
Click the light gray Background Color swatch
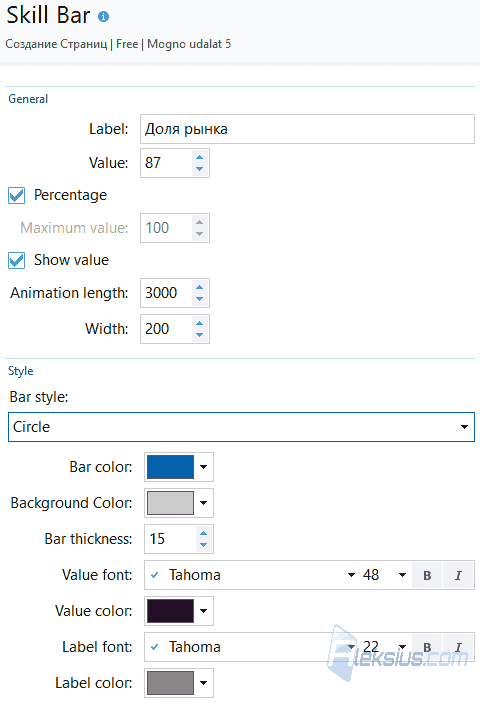(x=170, y=503)
